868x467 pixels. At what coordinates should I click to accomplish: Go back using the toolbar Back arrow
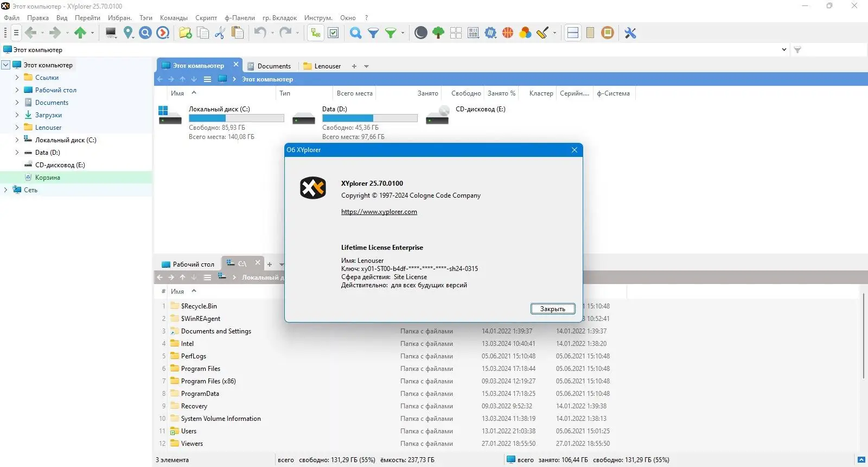coord(30,33)
